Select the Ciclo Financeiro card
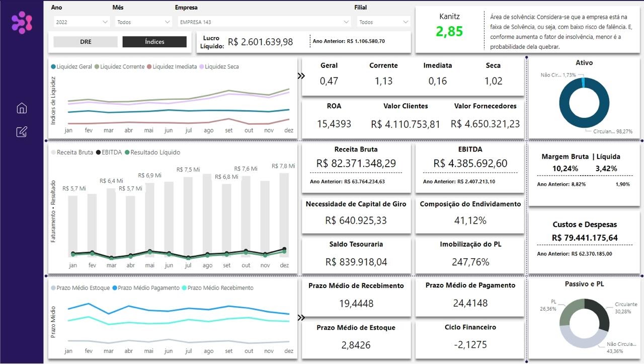This screenshot has height=364, width=644. point(470,336)
